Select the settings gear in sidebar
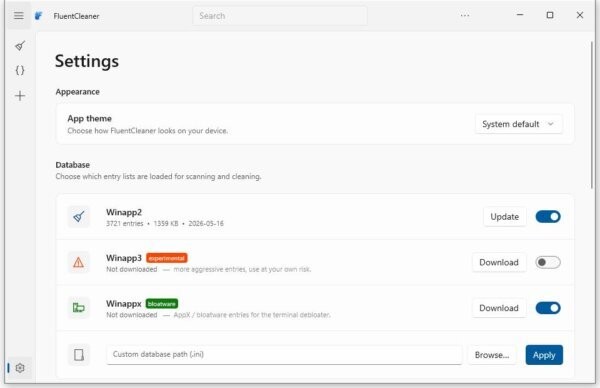The image size is (600, 388). click(20, 368)
